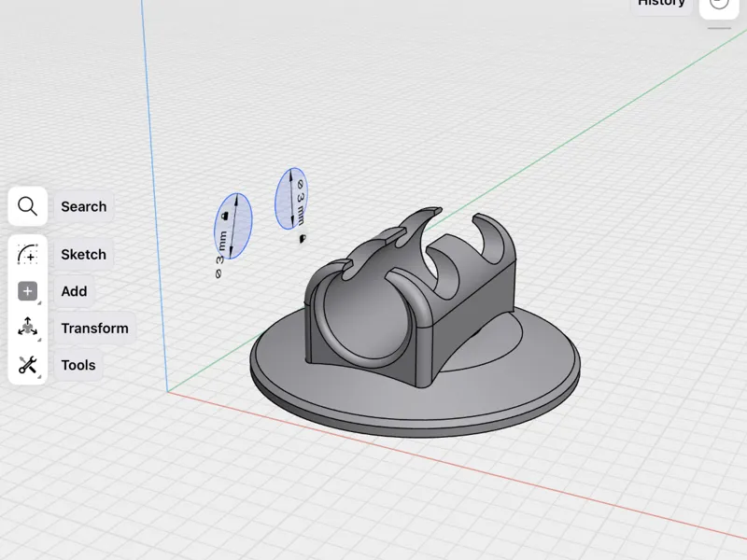The height and width of the screenshot is (560, 747).
Task: Select the left blue sketch circle
Action: point(233,226)
